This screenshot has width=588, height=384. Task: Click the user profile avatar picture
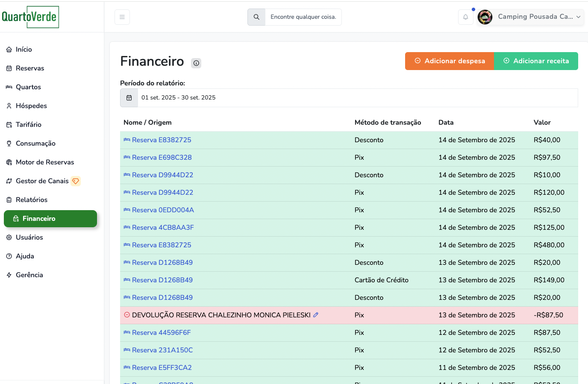point(485,17)
